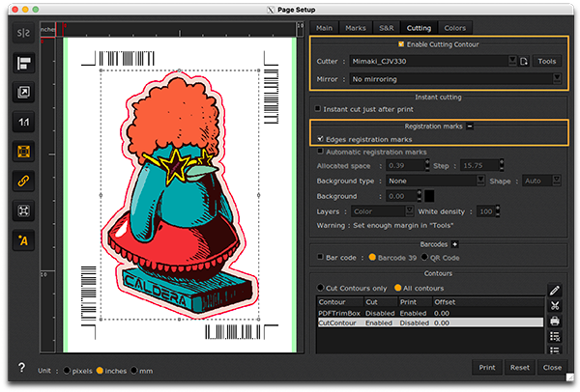Viewport: 580px width, 392px height.
Task: Open the S&R tab
Action: [387, 28]
